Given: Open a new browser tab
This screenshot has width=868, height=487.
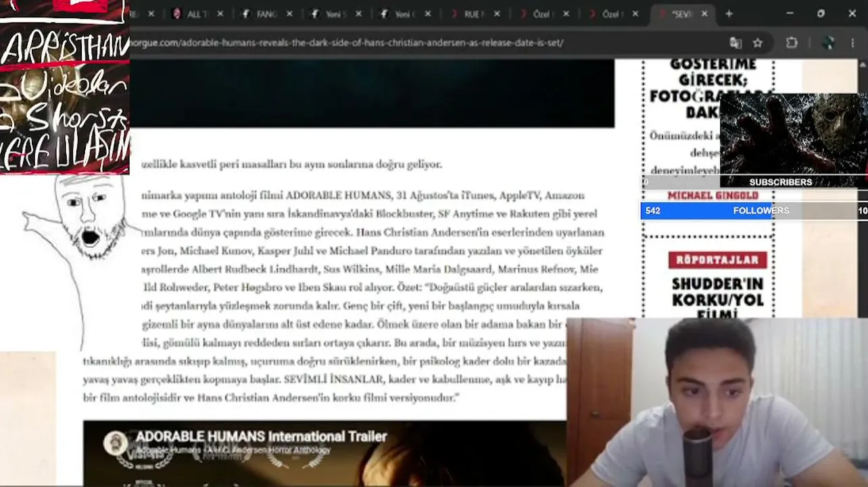Looking at the screenshot, I should point(729,14).
